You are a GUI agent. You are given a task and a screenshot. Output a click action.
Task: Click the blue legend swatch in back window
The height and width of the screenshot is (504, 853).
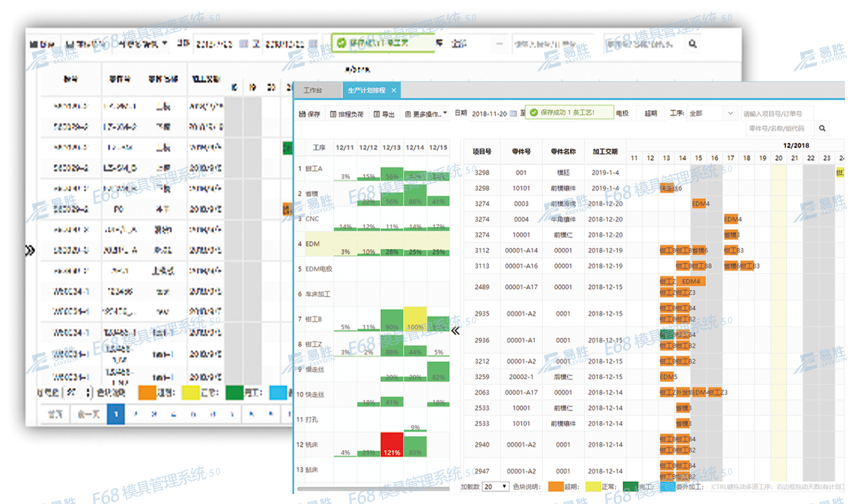coord(278,393)
